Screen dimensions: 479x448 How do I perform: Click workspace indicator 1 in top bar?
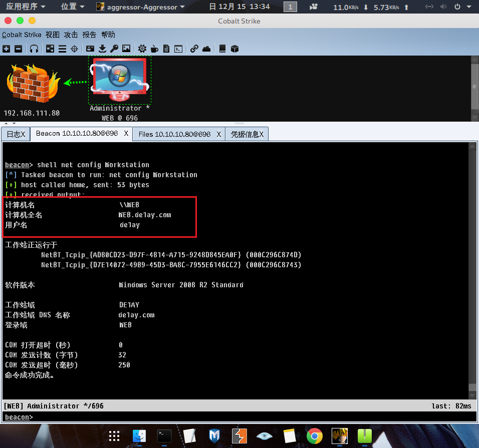pyautogui.click(x=290, y=7)
